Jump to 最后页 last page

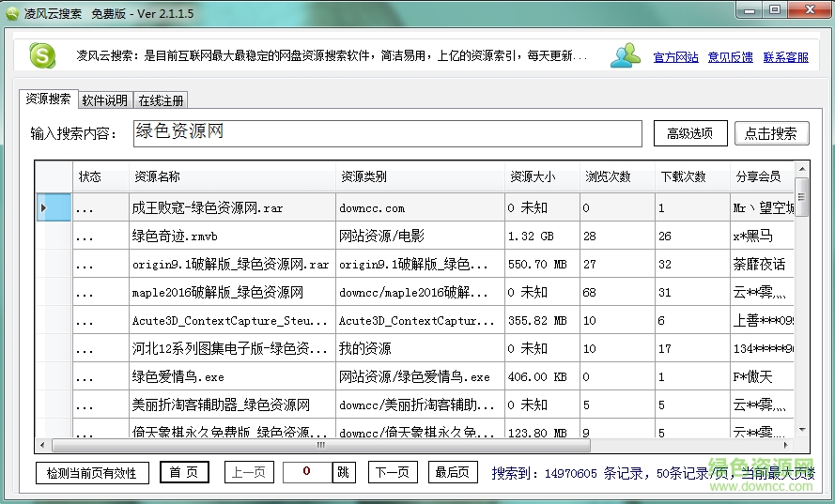coord(453,473)
